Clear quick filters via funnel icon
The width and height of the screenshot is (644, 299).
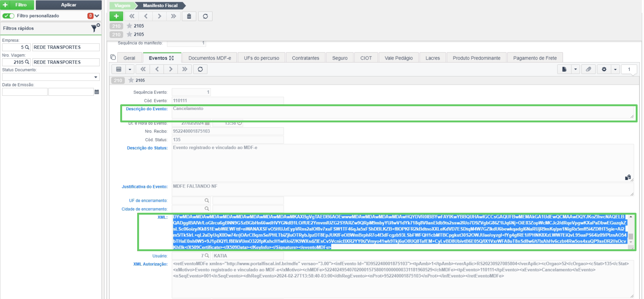tap(95, 28)
